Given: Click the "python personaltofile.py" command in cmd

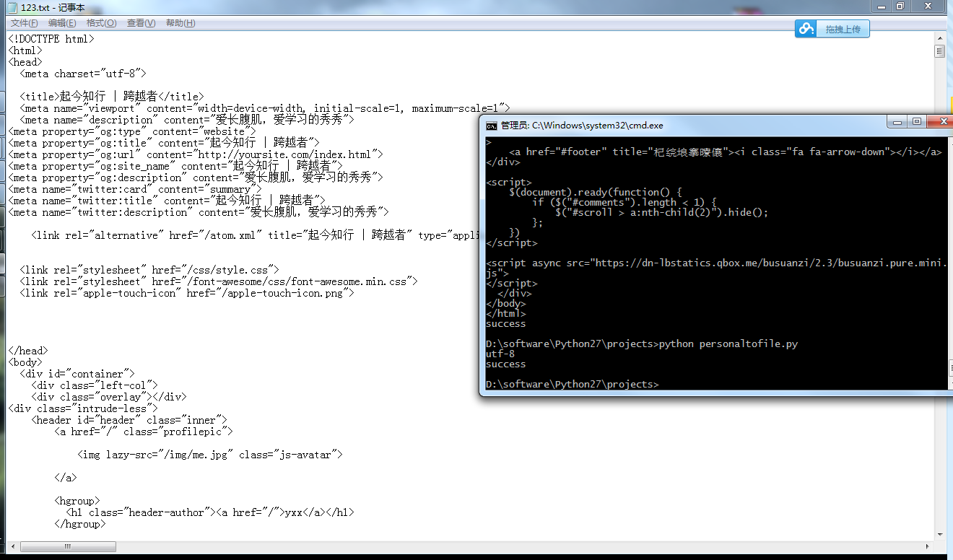Looking at the screenshot, I should 728,344.
